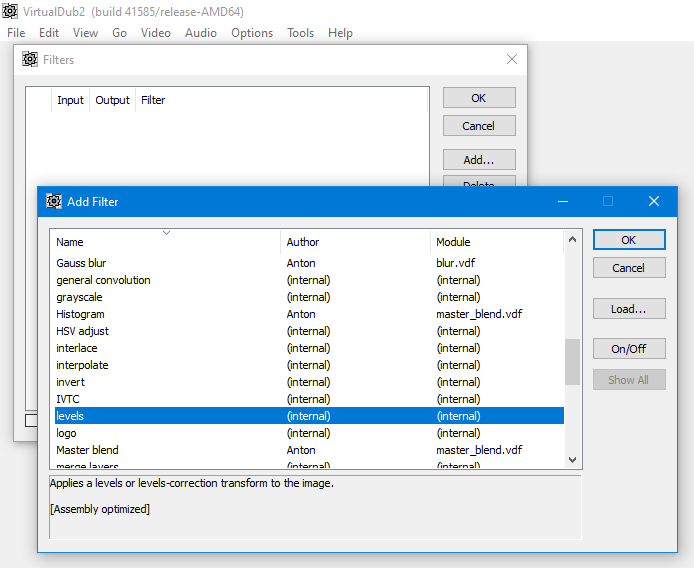
Task: Open the Audio menu
Action: click(201, 33)
